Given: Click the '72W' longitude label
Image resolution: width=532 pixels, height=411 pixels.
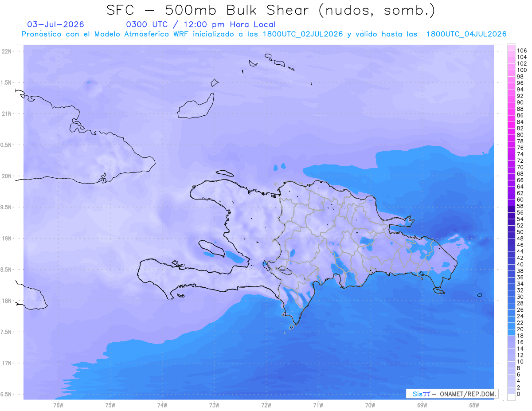Looking at the screenshot, I should [x=266, y=405].
